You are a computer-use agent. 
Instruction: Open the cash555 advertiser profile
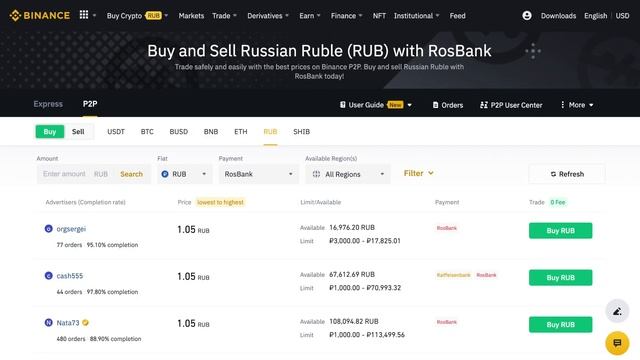pos(70,276)
